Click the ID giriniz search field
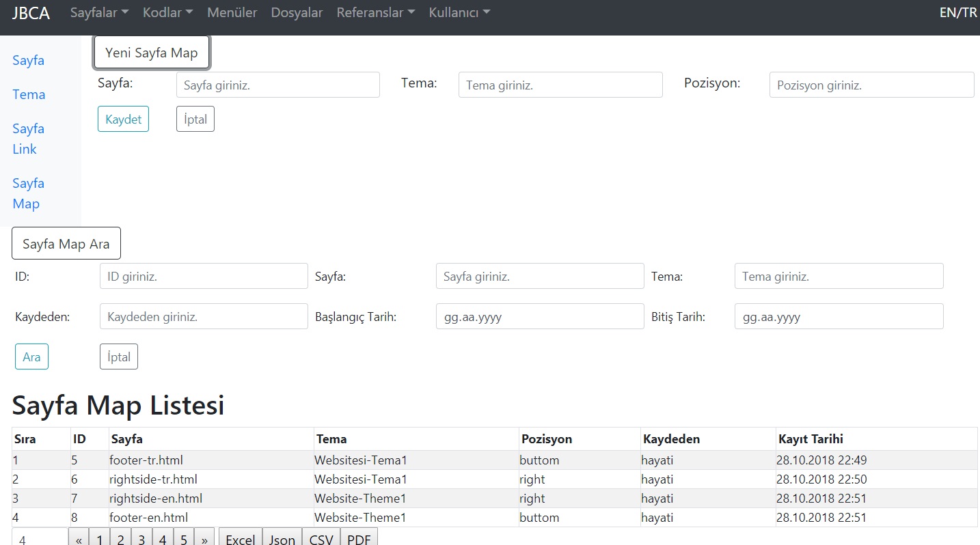Viewport: 980px width, 545px height. click(203, 276)
